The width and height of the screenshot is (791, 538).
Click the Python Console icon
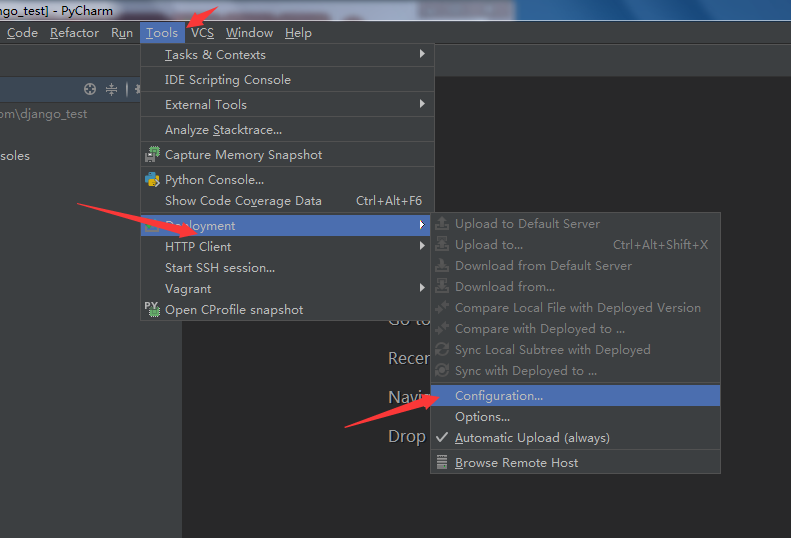[x=152, y=179]
